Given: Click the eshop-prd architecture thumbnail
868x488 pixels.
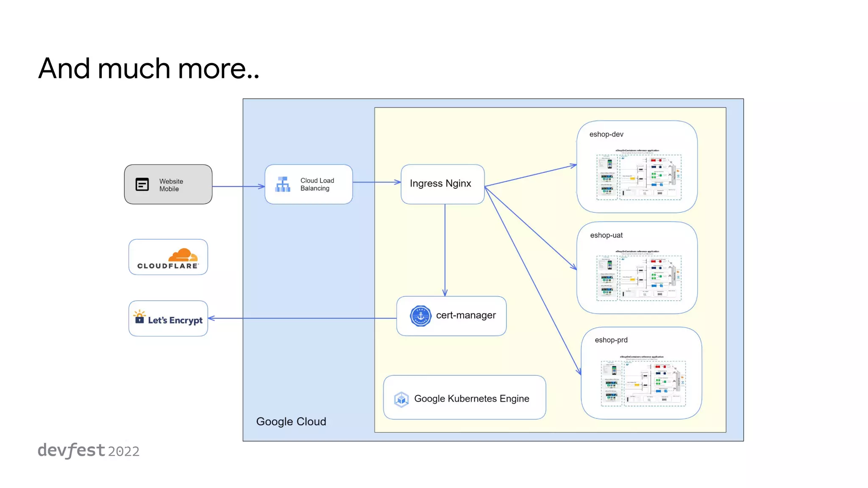Looking at the screenshot, I should click(643, 382).
